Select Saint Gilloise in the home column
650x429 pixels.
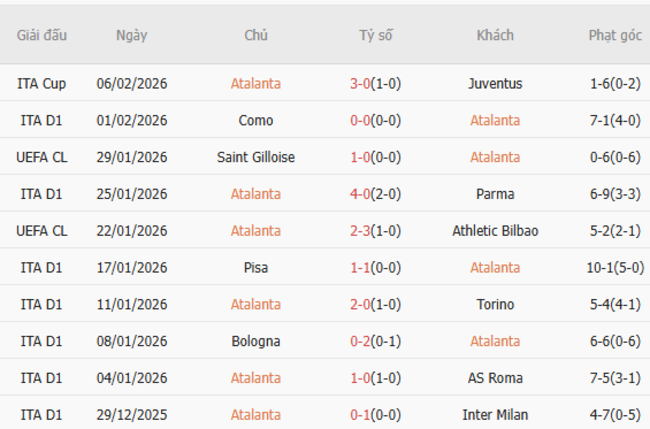tap(256, 157)
